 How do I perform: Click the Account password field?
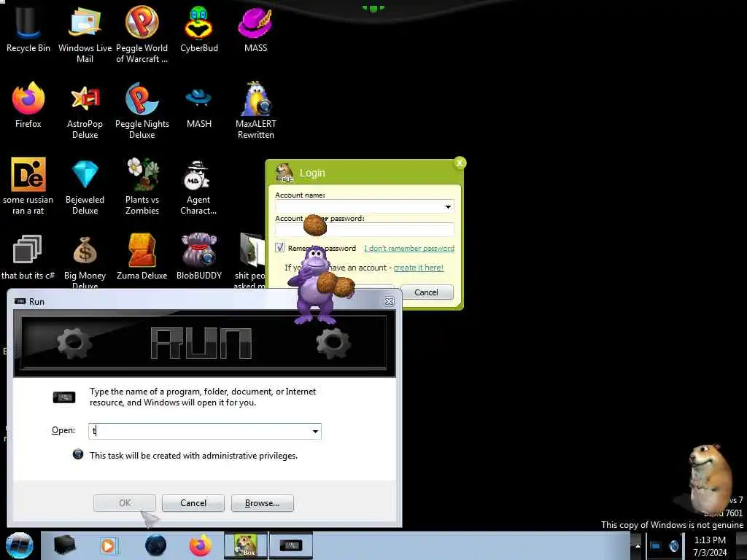pos(365,230)
